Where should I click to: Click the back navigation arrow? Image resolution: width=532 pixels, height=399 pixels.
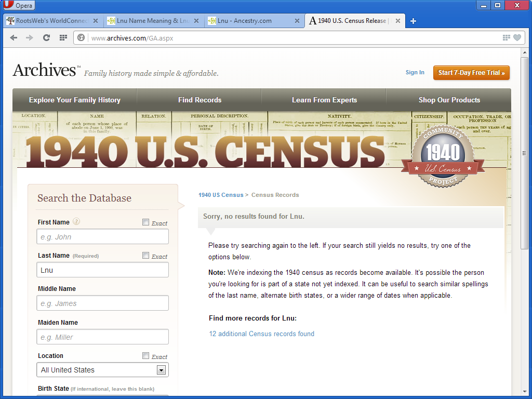pos(14,37)
